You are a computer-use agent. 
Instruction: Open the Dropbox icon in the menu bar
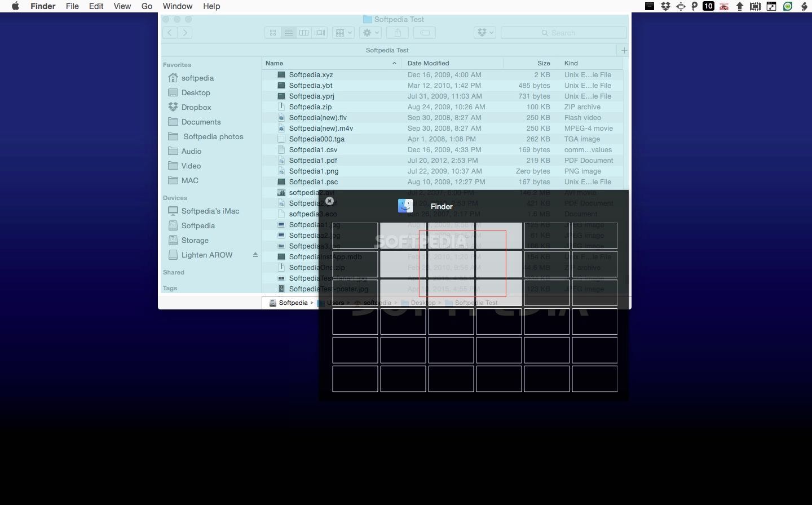[665, 6]
